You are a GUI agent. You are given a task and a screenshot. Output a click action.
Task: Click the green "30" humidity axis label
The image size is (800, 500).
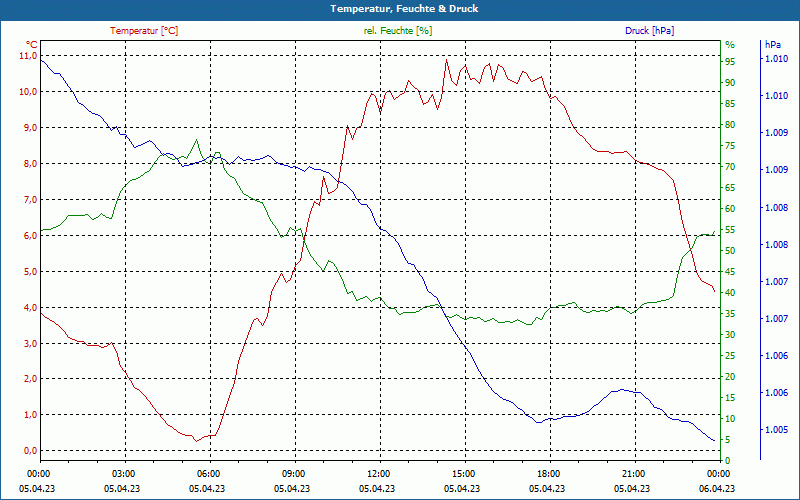tap(730, 335)
